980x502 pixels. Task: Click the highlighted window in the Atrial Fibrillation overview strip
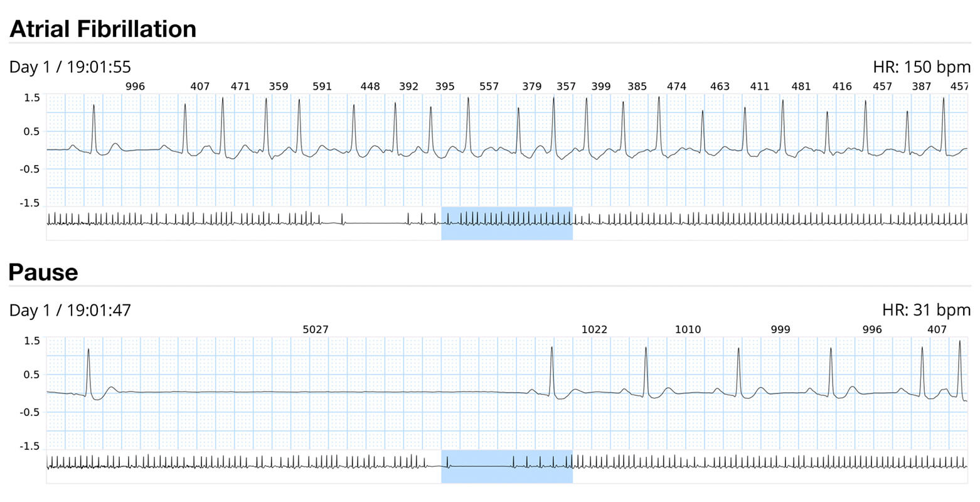coord(507,223)
